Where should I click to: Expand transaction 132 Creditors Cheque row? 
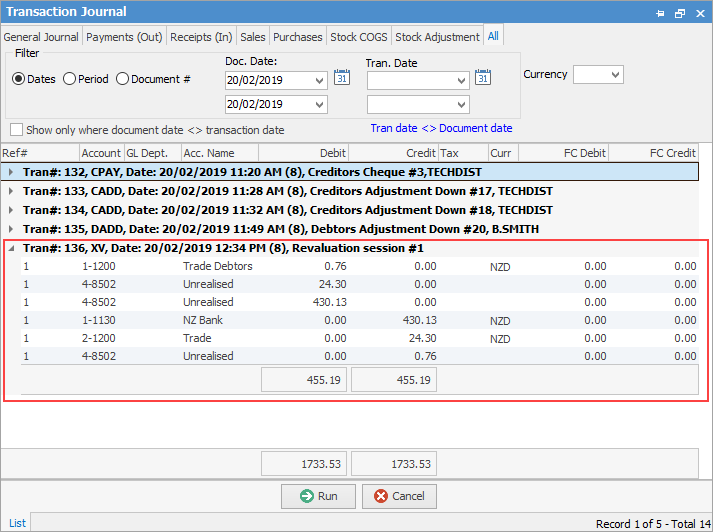11,172
